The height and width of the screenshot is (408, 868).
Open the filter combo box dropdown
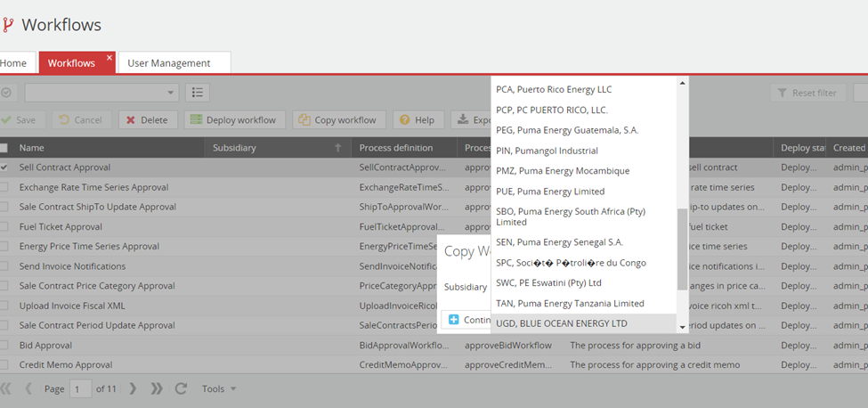tap(171, 93)
